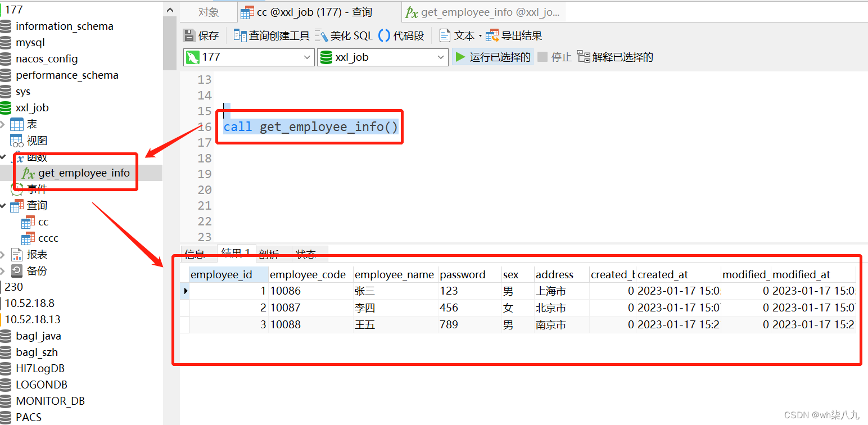Select connection 230 in tree
Image resolution: width=868 pixels, height=425 pixels.
click(14, 287)
